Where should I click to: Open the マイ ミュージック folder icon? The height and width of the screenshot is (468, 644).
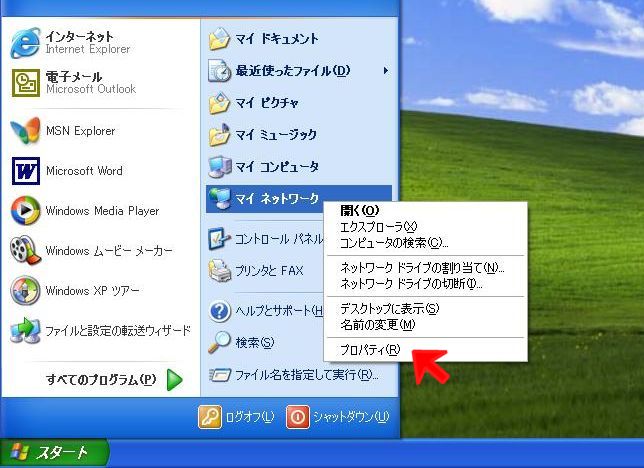tap(219, 134)
